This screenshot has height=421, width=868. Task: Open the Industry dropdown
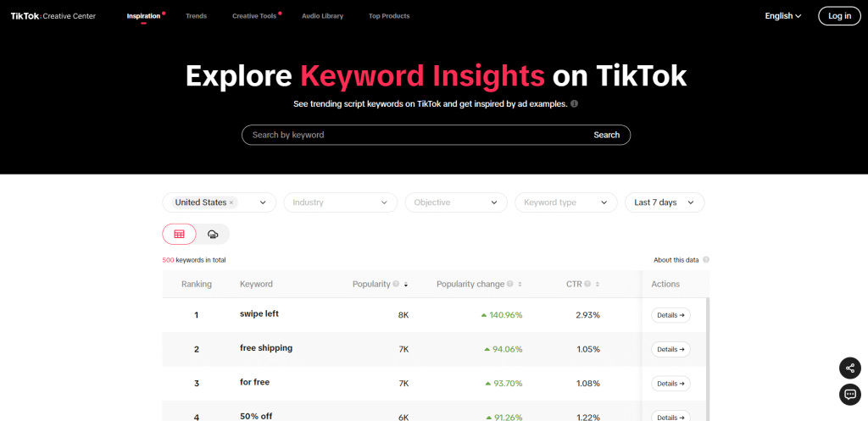(x=341, y=202)
